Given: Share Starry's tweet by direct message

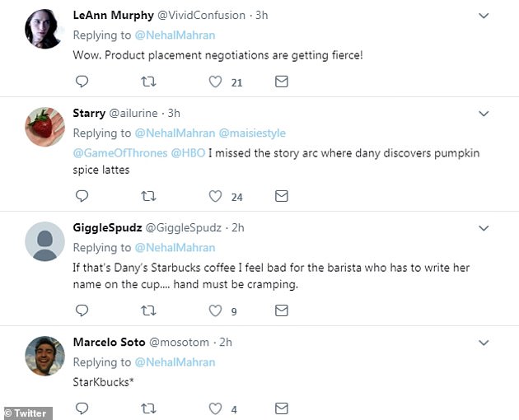Looking at the screenshot, I should click(281, 196).
